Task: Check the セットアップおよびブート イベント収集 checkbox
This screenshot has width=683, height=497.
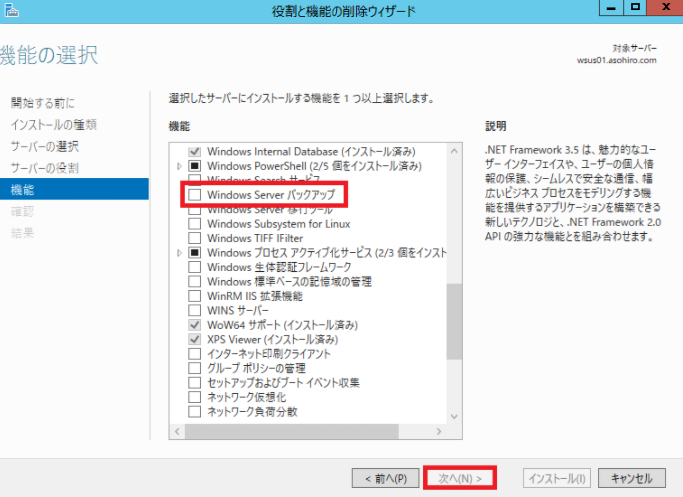Action: click(194, 383)
